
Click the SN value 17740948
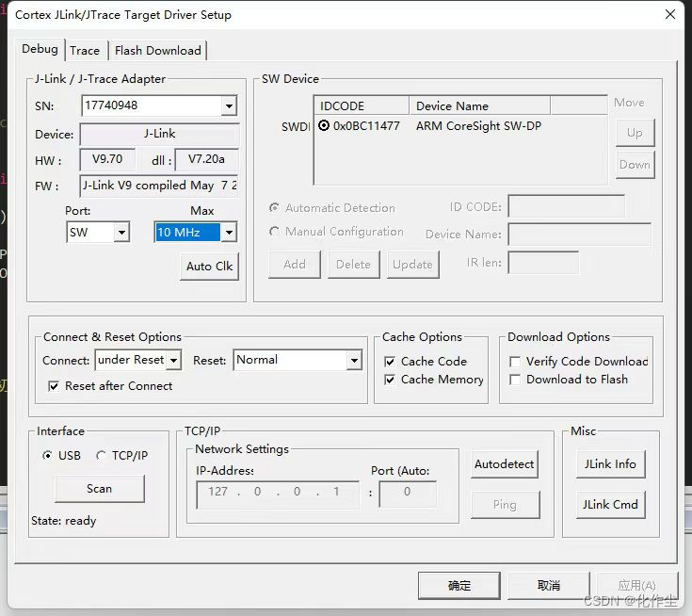click(x=111, y=105)
